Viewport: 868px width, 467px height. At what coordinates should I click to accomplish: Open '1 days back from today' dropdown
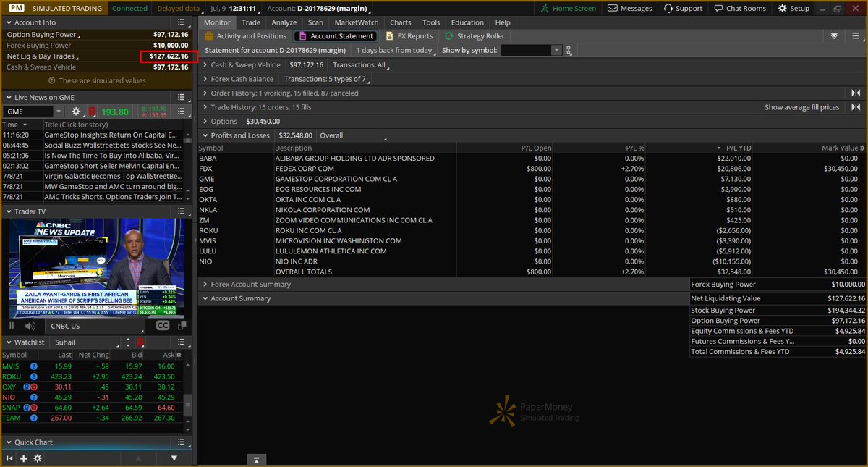(396, 50)
